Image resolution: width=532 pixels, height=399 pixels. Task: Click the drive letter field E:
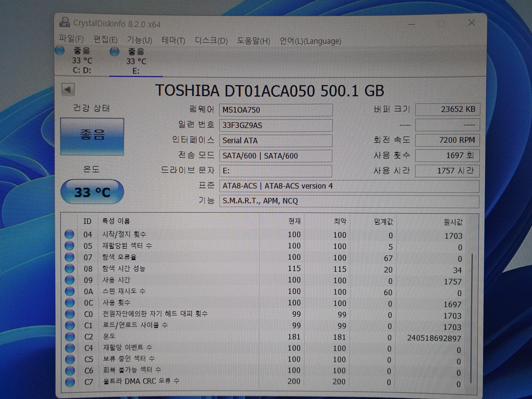tap(276, 171)
